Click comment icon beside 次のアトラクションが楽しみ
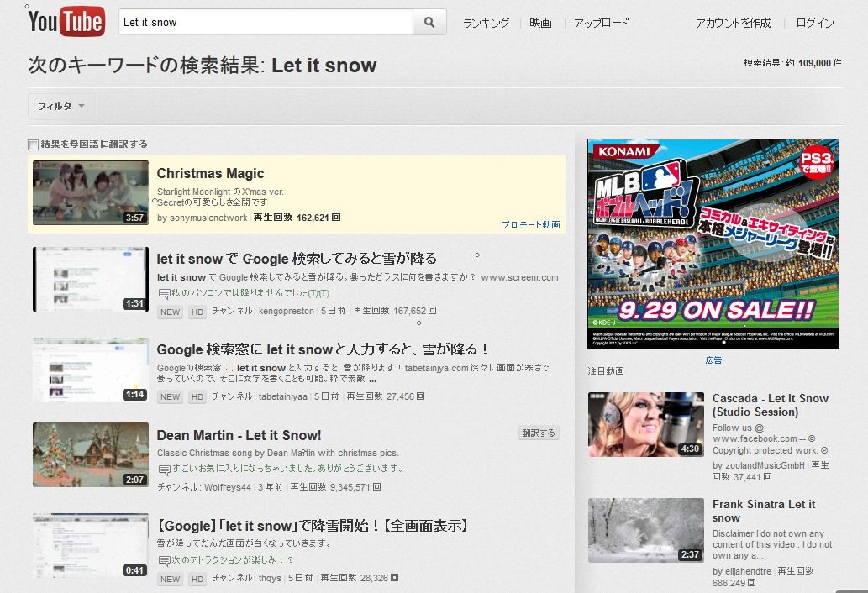Image resolution: width=868 pixels, height=593 pixels. 165,561
